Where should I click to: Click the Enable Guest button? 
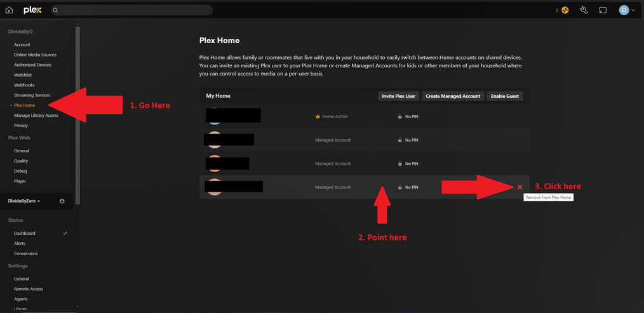505,96
